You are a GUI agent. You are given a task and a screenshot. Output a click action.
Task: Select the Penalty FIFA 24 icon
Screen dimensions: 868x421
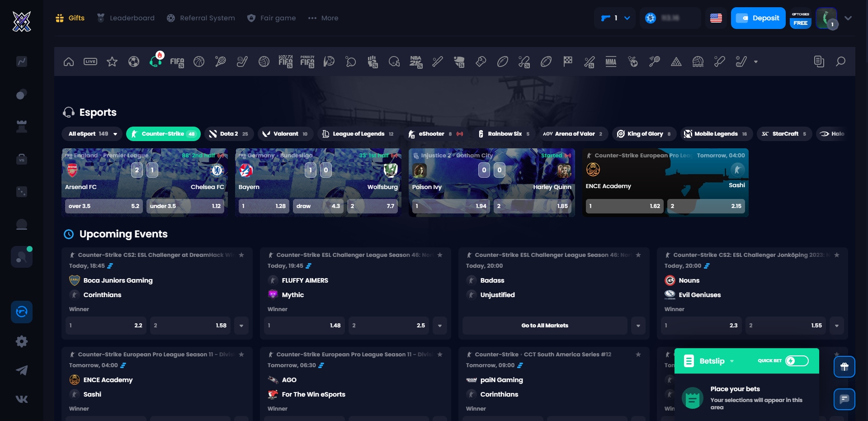coord(307,61)
